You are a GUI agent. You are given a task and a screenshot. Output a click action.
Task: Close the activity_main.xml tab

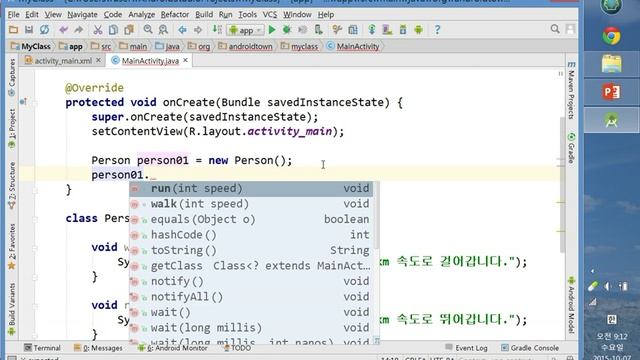coord(98,60)
